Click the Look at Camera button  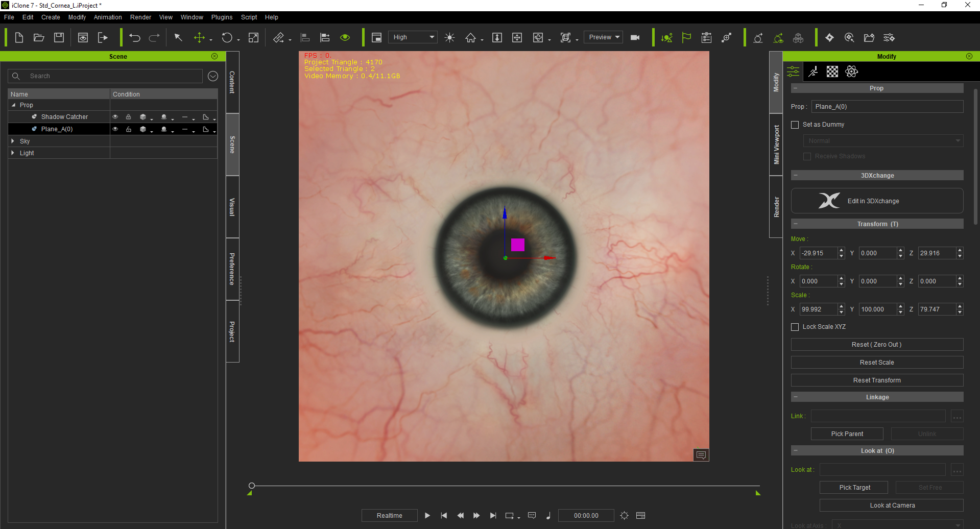click(892, 506)
